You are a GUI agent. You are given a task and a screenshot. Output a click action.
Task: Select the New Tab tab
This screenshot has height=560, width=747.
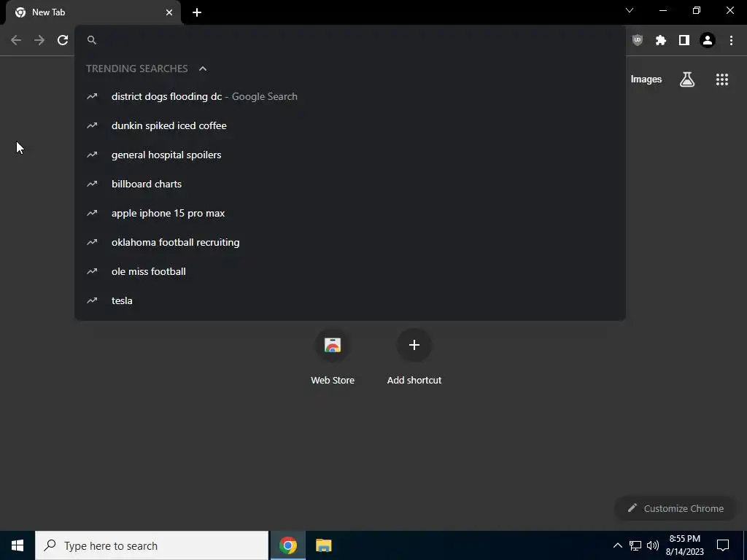(93, 12)
